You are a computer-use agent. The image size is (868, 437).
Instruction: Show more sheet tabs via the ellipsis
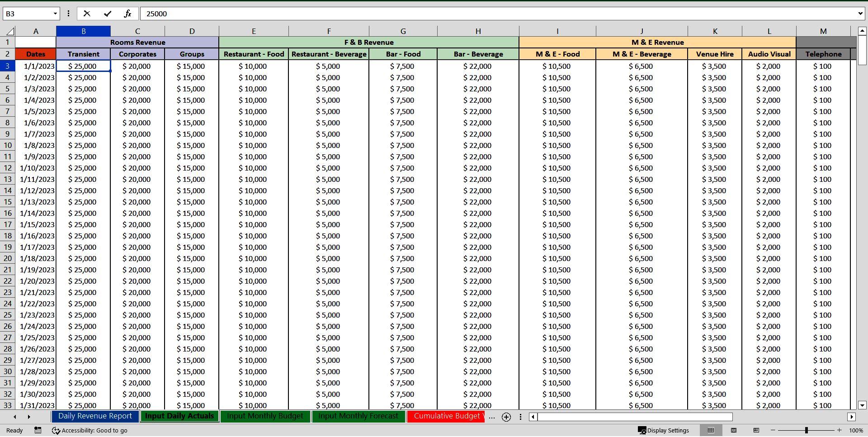pyautogui.click(x=492, y=417)
